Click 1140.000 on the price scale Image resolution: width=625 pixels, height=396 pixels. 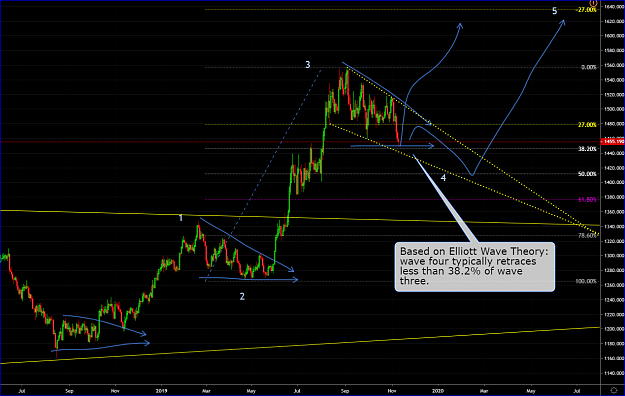point(614,374)
